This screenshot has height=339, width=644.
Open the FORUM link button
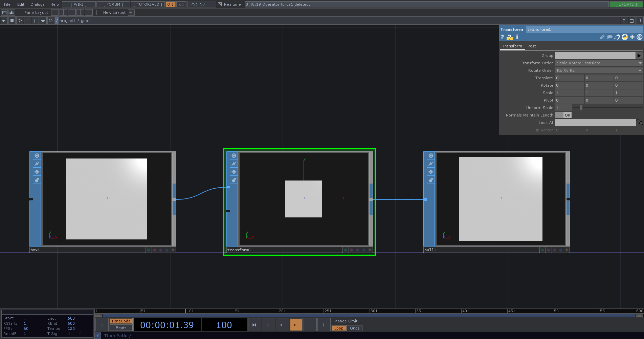[x=113, y=4]
